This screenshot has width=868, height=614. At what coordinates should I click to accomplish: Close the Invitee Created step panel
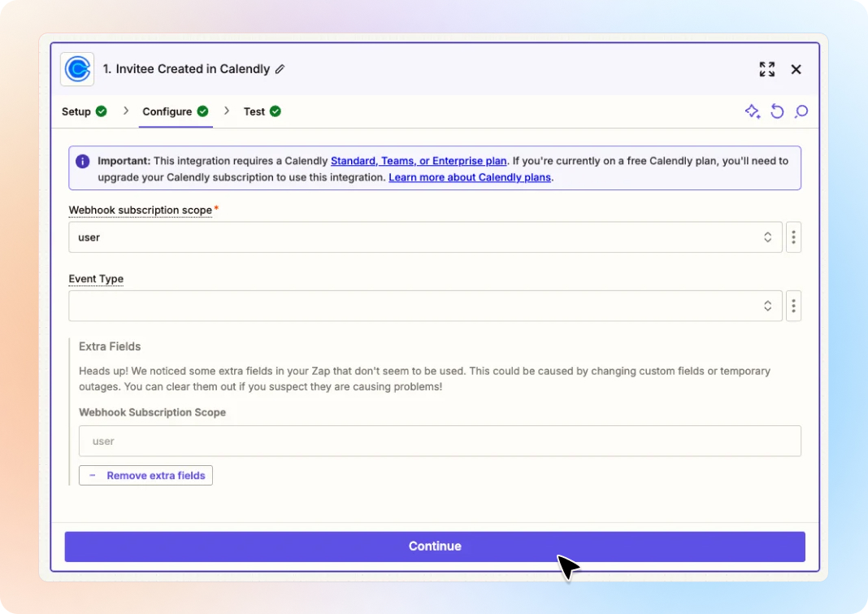tap(796, 69)
